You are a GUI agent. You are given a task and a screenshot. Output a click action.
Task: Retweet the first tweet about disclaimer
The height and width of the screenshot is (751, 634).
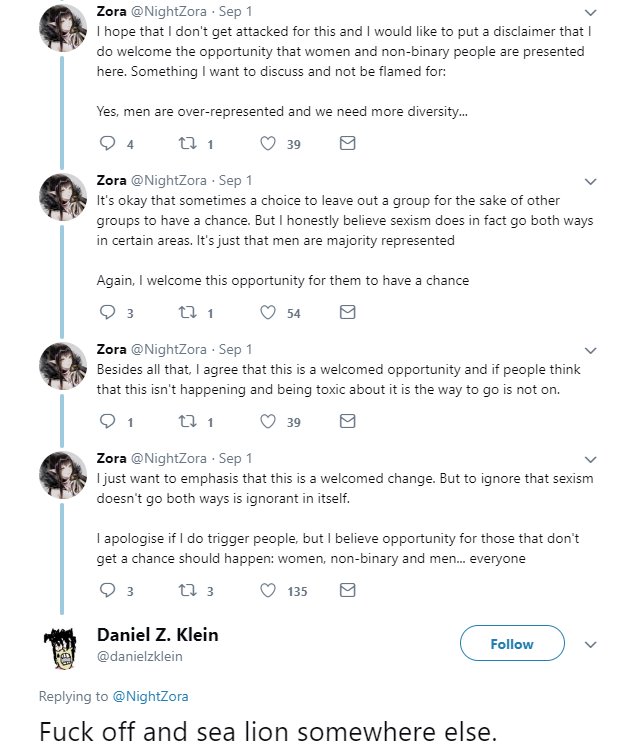(188, 143)
